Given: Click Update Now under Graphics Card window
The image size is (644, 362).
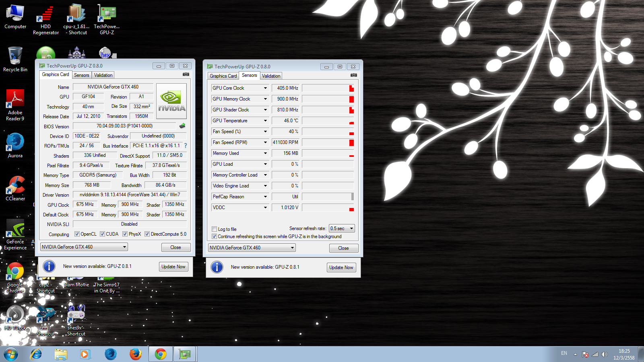Looking at the screenshot, I should pos(173,267).
